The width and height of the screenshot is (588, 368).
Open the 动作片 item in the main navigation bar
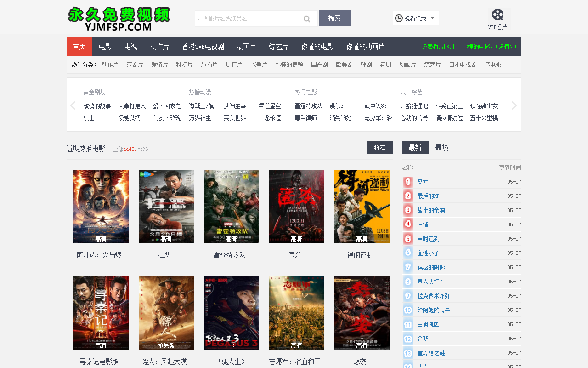pos(159,46)
